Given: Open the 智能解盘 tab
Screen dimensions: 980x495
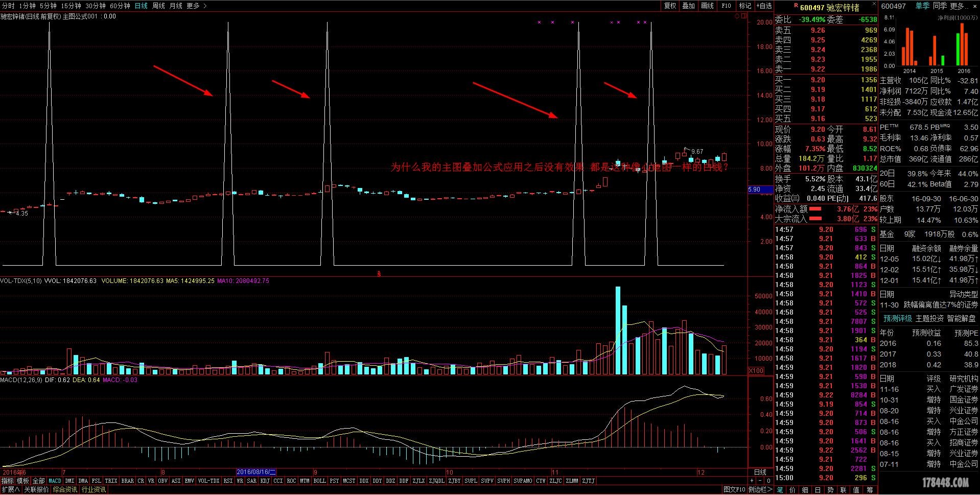Looking at the screenshot, I should click(x=961, y=318).
